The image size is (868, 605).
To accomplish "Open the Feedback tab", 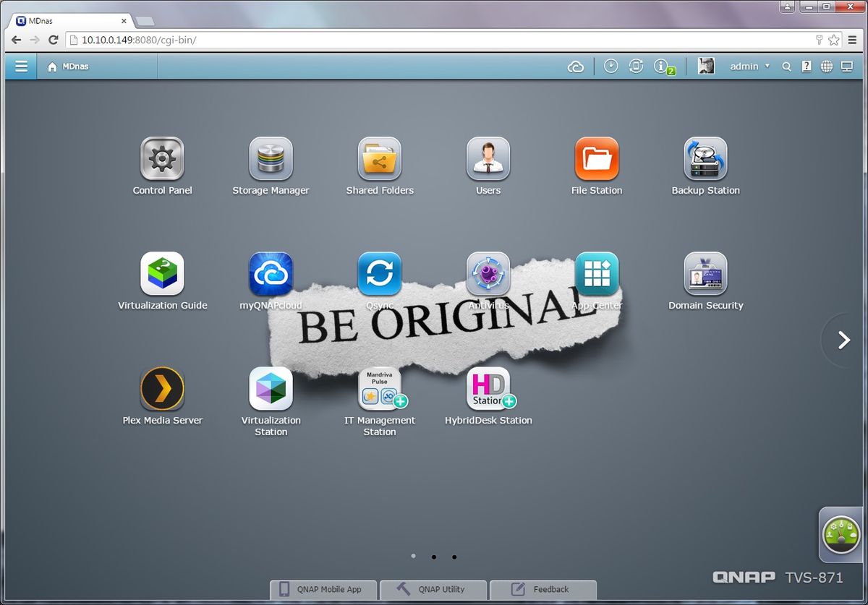I will tap(543, 589).
